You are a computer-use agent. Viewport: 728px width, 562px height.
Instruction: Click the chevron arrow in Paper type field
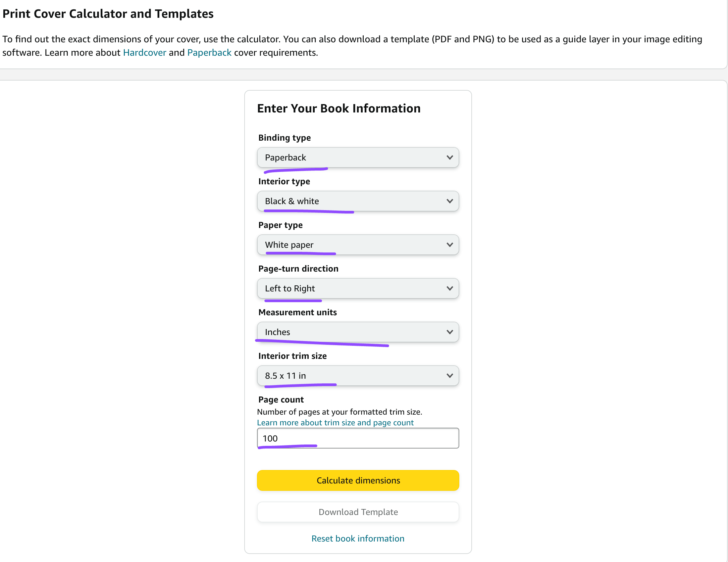click(x=450, y=245)
